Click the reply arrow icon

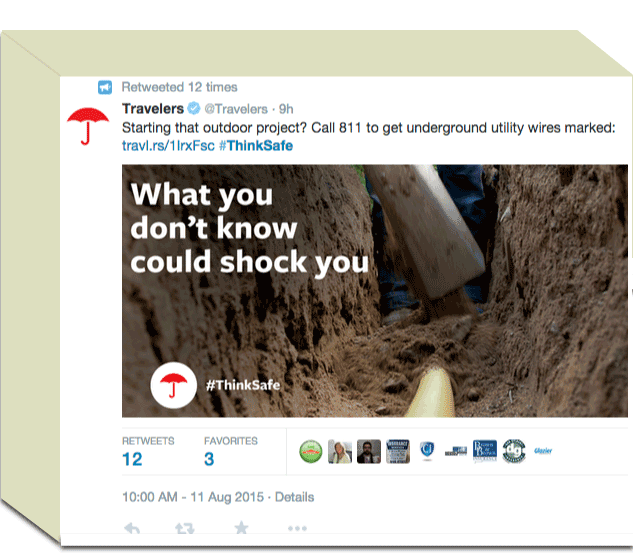(132, 528)
